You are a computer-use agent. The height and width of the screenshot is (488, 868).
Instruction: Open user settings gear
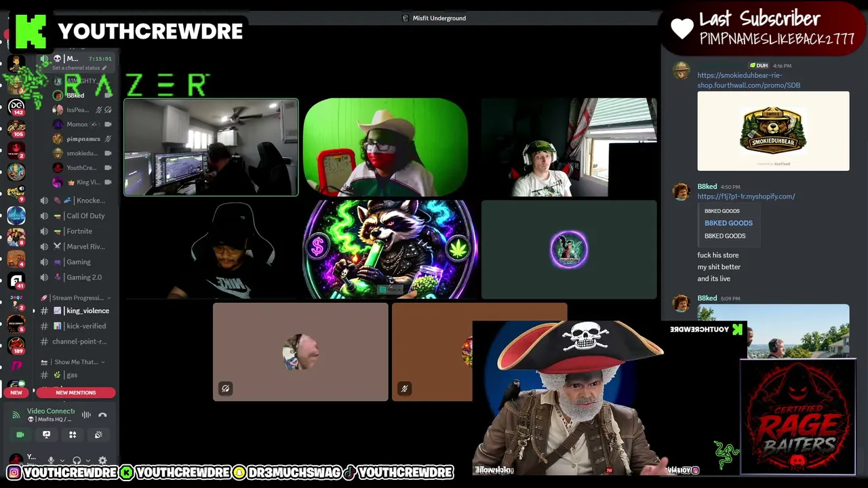click(102, 460)
